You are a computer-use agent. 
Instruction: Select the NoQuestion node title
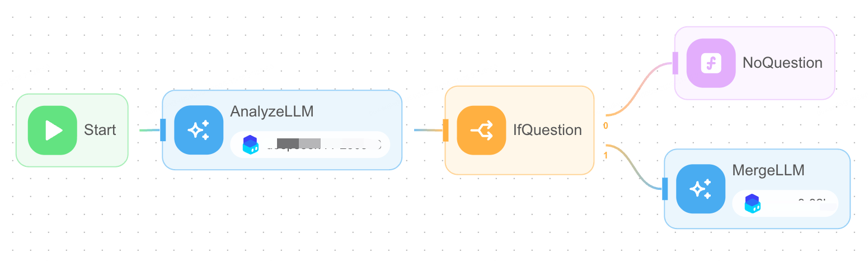(x=782, y=63)
